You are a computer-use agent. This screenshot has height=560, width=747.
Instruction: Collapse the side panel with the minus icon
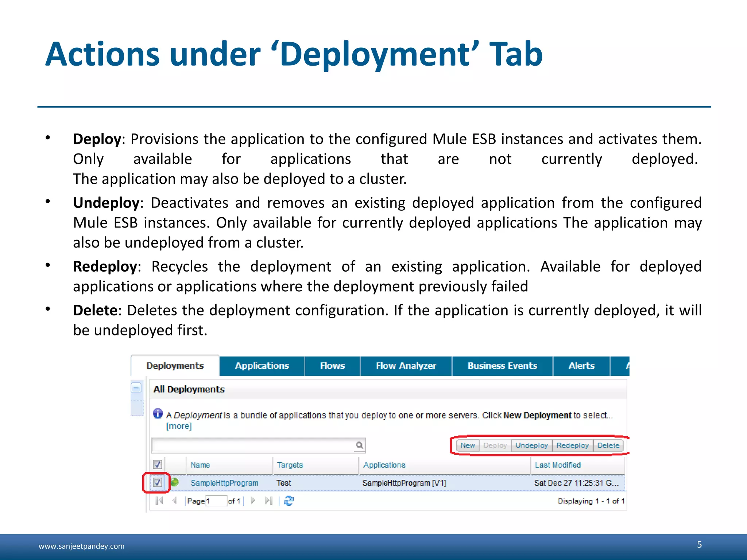point(136,388)
